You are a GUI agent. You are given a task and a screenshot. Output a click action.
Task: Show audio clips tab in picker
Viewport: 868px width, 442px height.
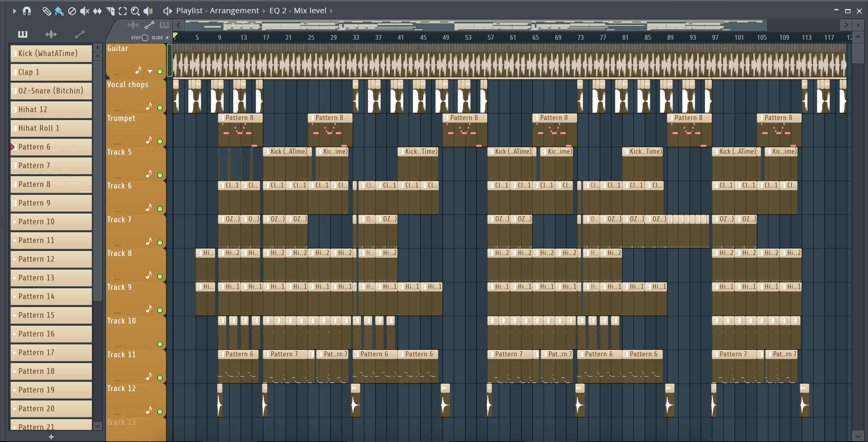click(51, 34)
